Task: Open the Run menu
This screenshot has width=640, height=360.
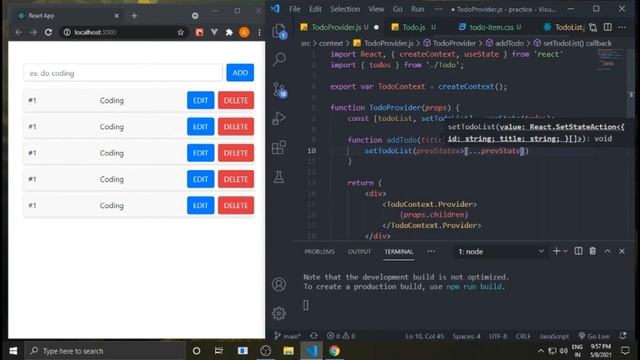Action: pos(418,9)
